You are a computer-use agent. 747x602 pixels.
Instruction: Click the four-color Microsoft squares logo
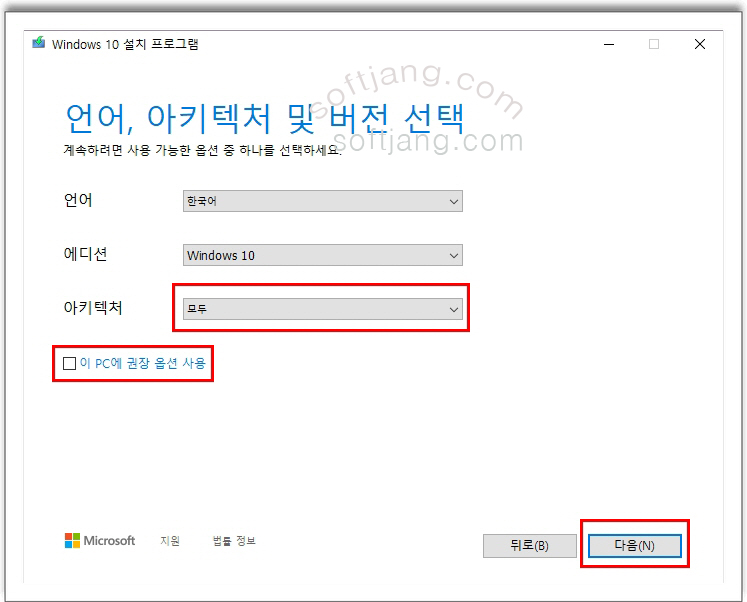72,541
